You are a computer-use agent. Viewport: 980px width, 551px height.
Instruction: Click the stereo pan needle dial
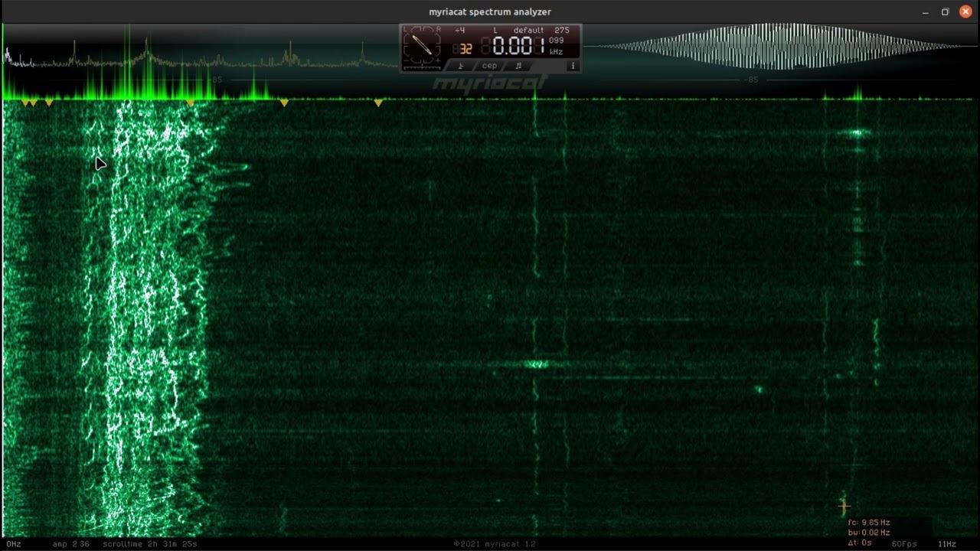pyautogui.click(x=422, y=44)
